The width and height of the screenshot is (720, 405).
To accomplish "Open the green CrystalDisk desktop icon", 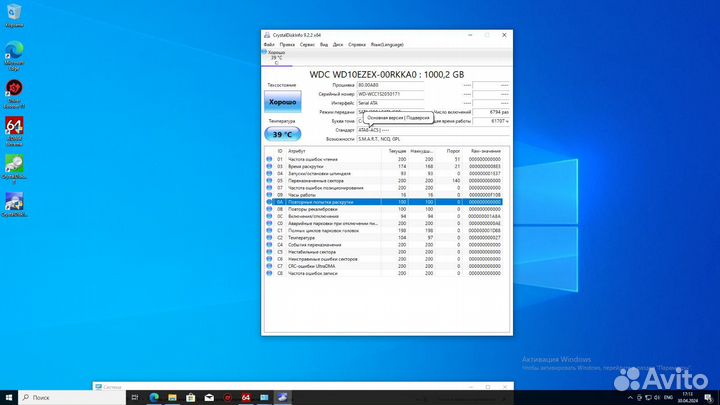I will click(14, 169).
